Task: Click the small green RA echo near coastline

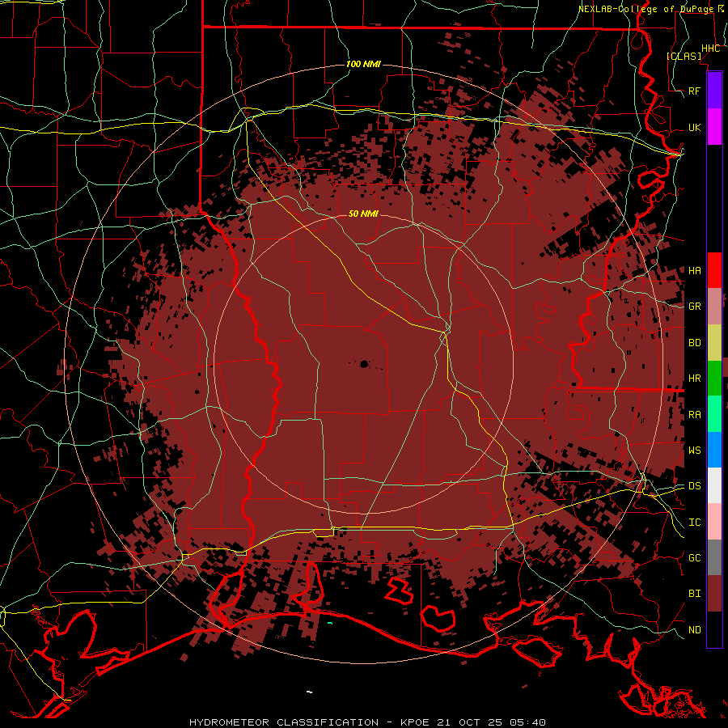Action: coord(330,623)
